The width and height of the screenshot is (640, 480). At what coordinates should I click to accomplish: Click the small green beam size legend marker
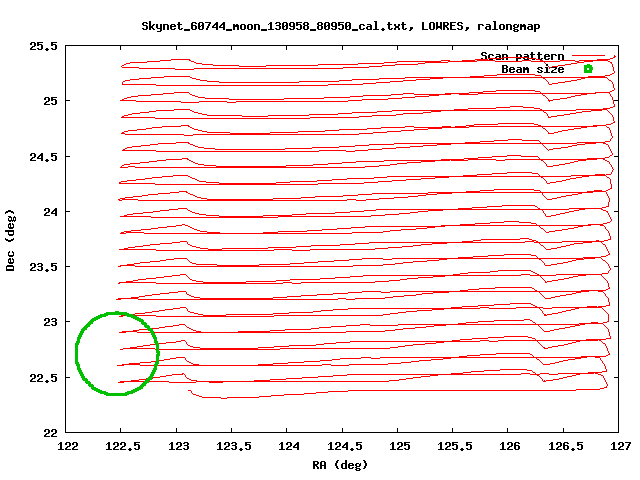588,69
